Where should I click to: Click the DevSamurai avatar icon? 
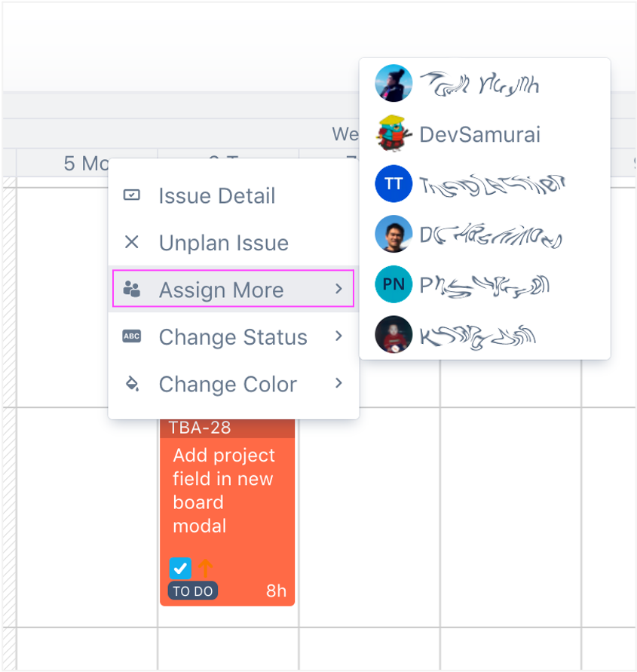pos(394,134)
